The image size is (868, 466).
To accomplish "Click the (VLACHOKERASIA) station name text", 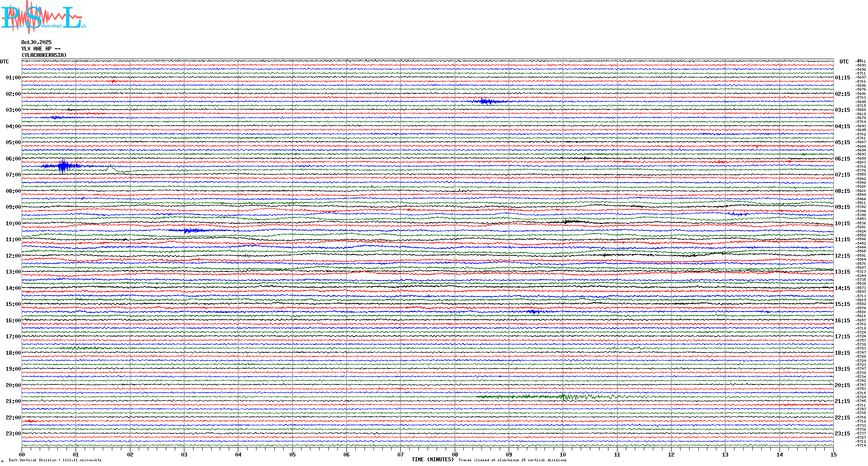I will [44, 55].
